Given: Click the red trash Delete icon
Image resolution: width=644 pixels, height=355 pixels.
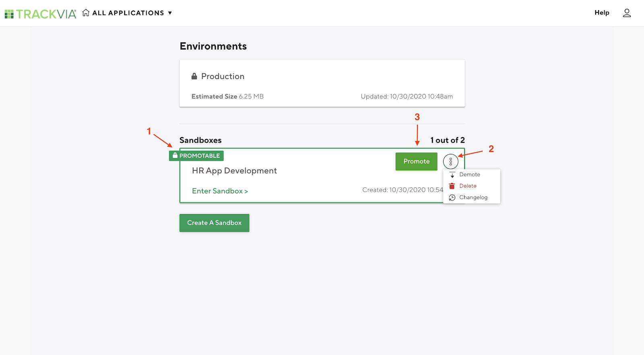Looking at the screenshot, I should pos(452,186).
